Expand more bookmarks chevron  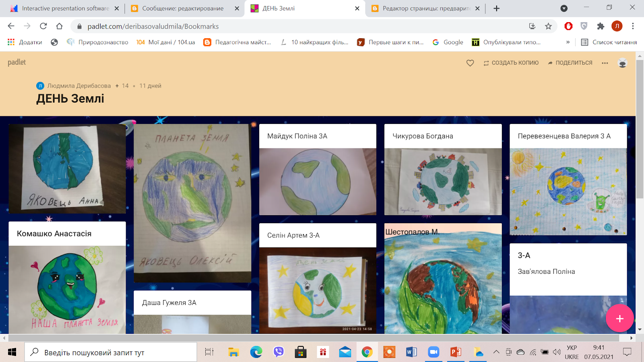(568, 42)
